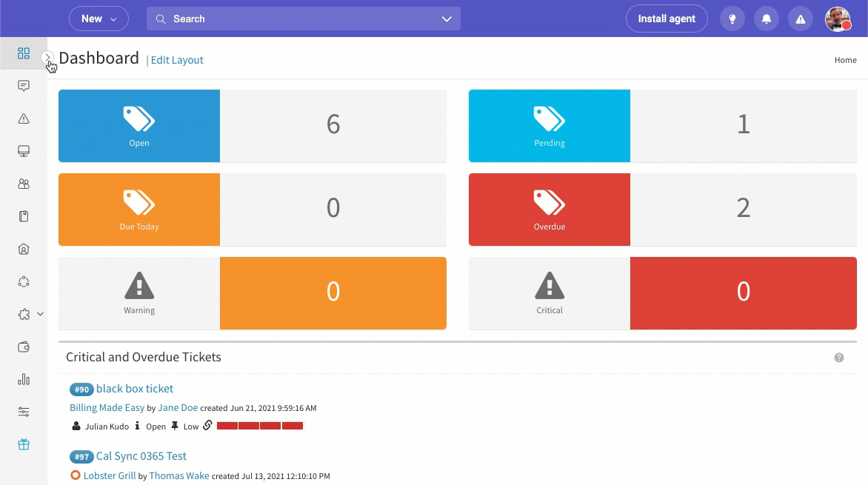Viewport: 868px width, 485px height.
Task: Click the lightbulb icon in top bar
Action: coord(732,19)
